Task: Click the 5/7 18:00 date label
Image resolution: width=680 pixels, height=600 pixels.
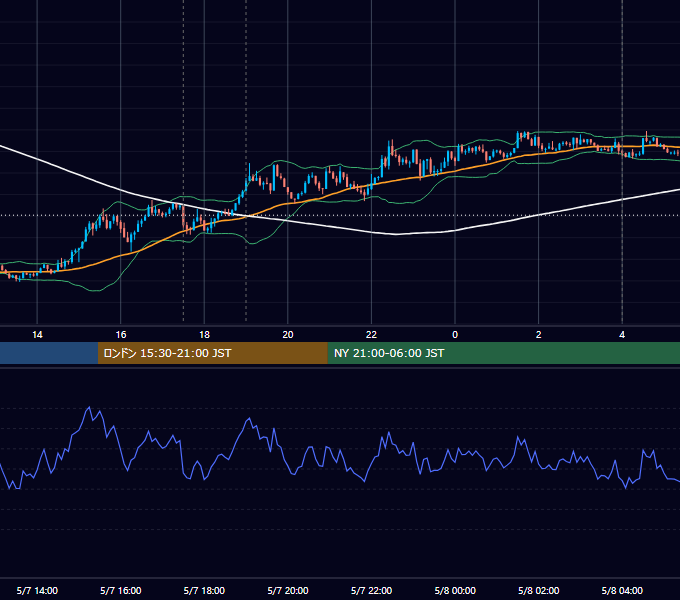Action: click(x=204, y=590)
